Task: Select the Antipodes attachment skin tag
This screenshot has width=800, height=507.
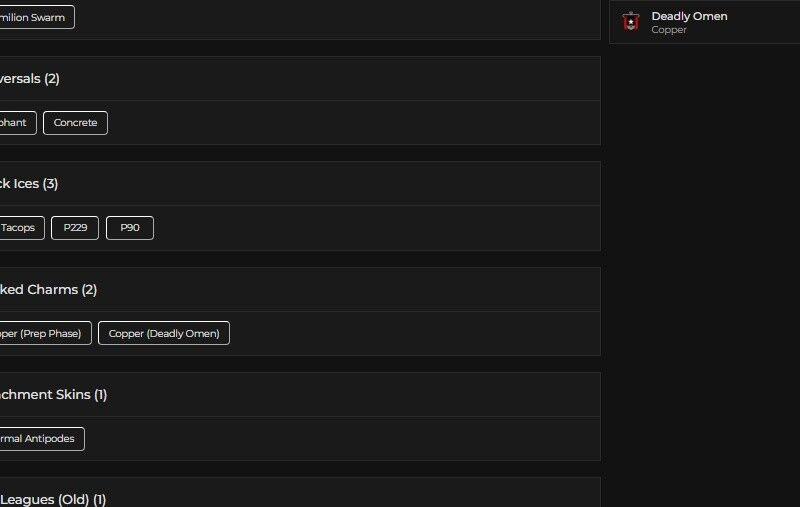Action: (x=38, y=439)
